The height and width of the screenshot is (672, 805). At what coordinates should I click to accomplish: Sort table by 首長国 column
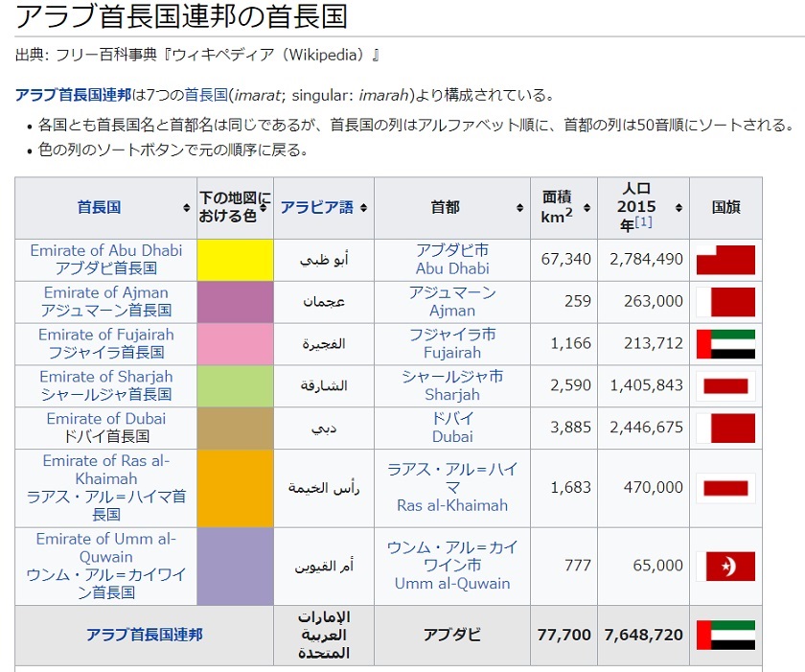pyautogui.click(x=186, y=208)
